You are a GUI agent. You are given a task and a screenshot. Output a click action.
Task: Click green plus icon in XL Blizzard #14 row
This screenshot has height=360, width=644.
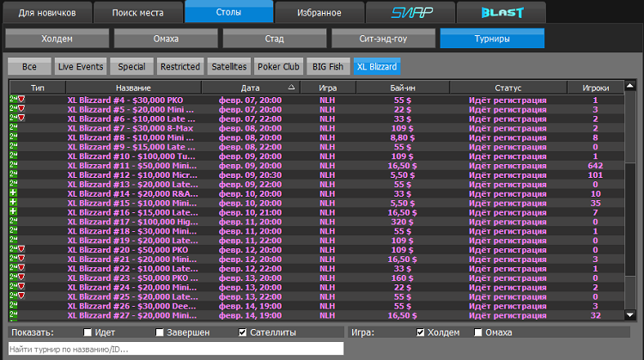[x=13, y=194]
